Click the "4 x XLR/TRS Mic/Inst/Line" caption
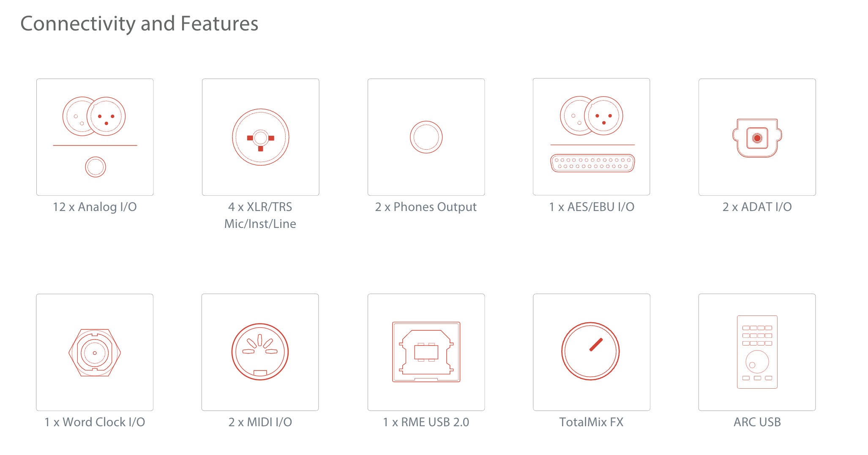This screenshot has height=455, width=868. click(x=260, y=215)
